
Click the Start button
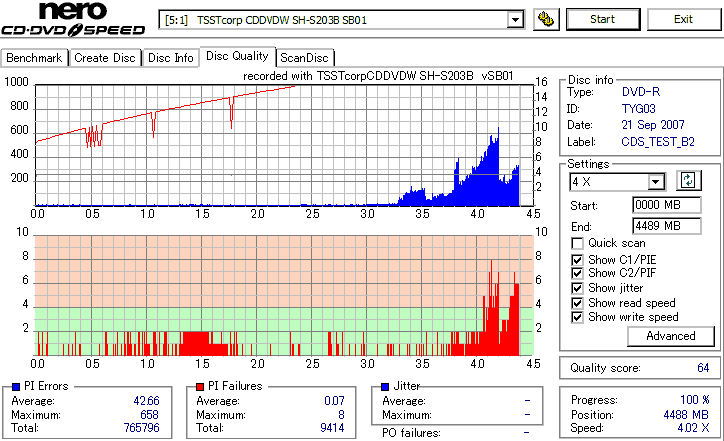click(x=603, y=19)
